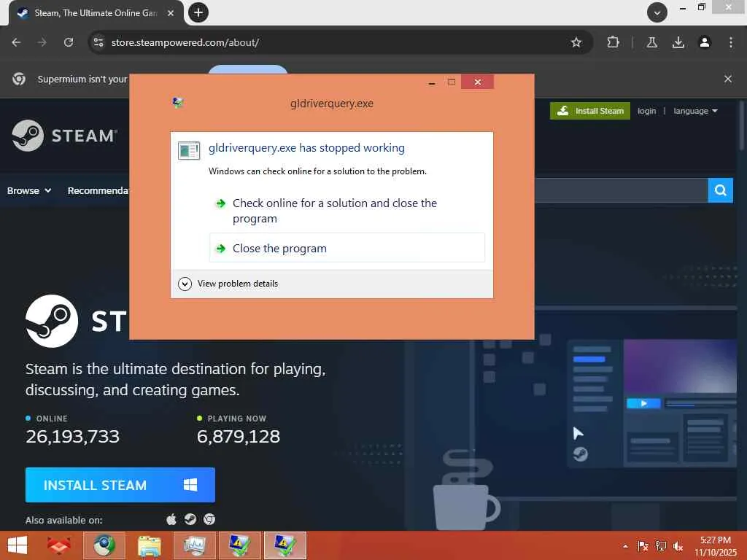Open the Windows Start button
The width and height of the screenshot is (747, 560).
coord(18,545)
